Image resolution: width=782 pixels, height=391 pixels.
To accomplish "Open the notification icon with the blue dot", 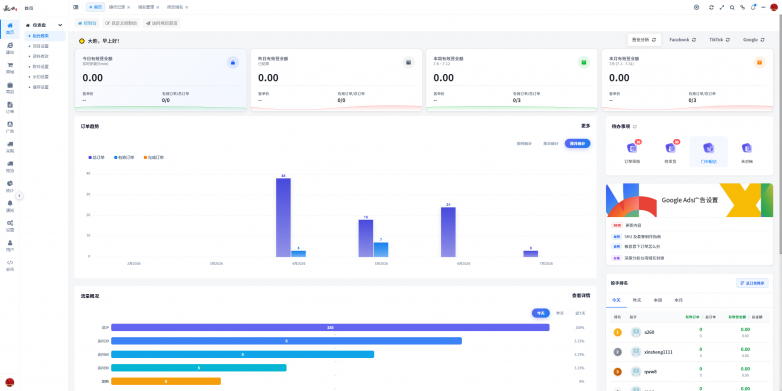I will pos(753,7).
